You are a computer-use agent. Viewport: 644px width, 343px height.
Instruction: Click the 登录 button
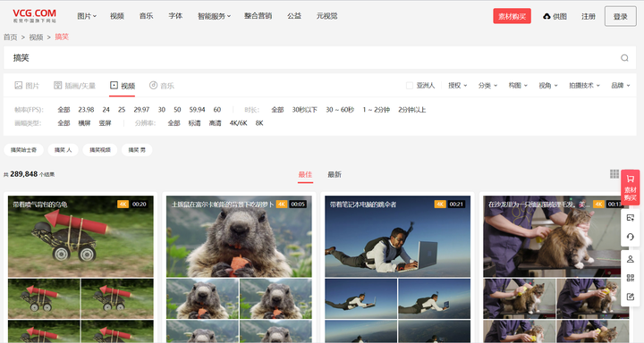coord(620,16)
